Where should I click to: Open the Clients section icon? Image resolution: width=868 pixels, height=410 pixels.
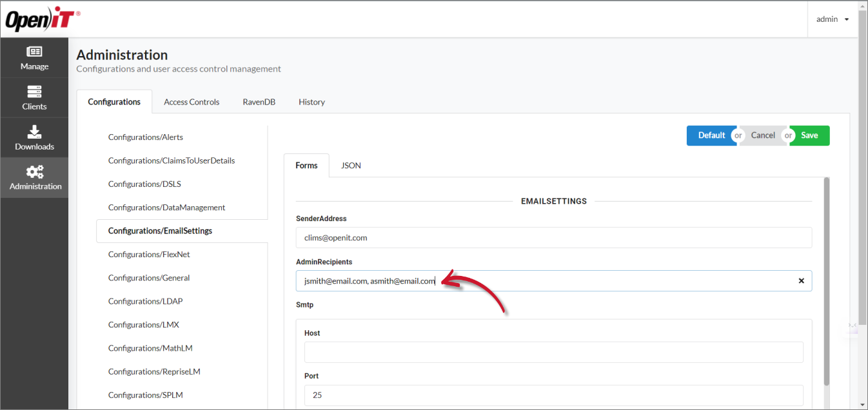(34, 92)
